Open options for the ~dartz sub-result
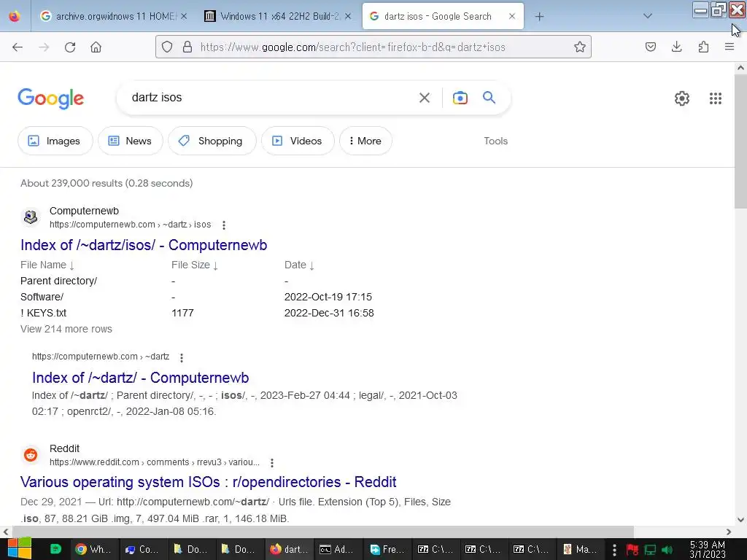This screenshot has height=560, width=747. [x=182, y=357]
